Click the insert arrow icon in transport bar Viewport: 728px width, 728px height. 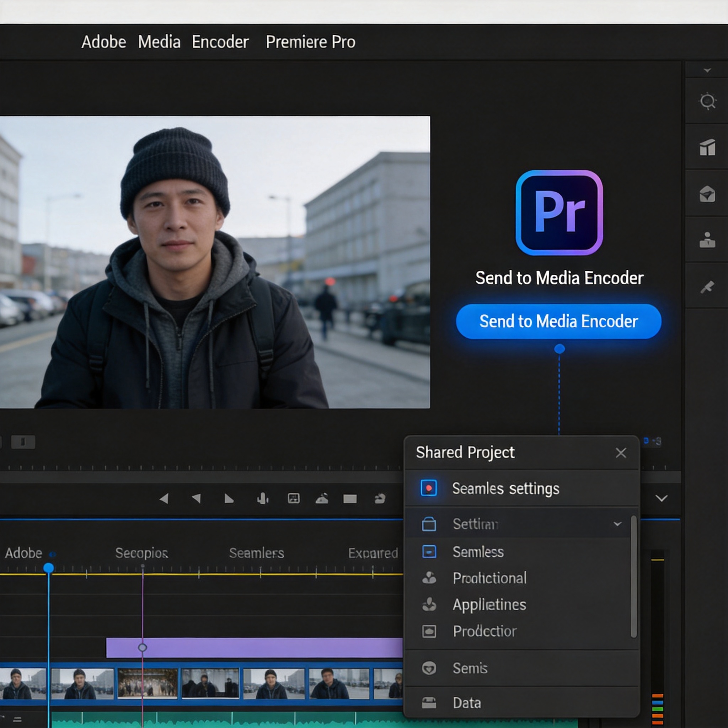click(380, 498)
